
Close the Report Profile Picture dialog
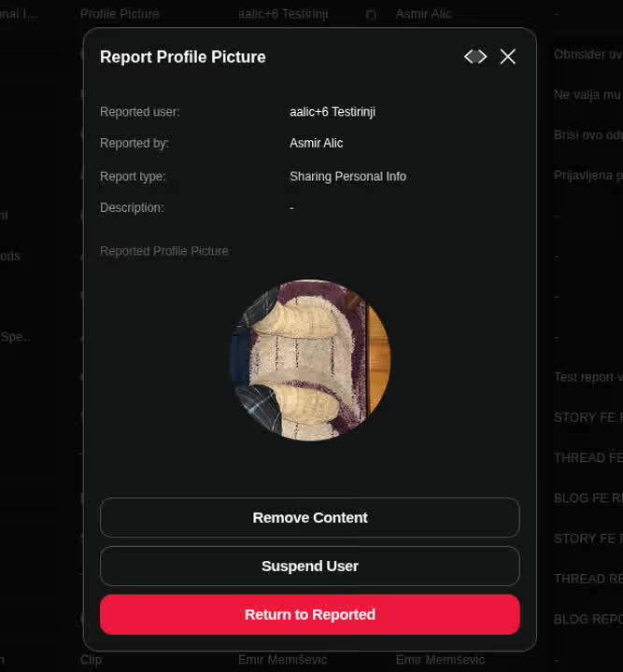click(508, 57)
